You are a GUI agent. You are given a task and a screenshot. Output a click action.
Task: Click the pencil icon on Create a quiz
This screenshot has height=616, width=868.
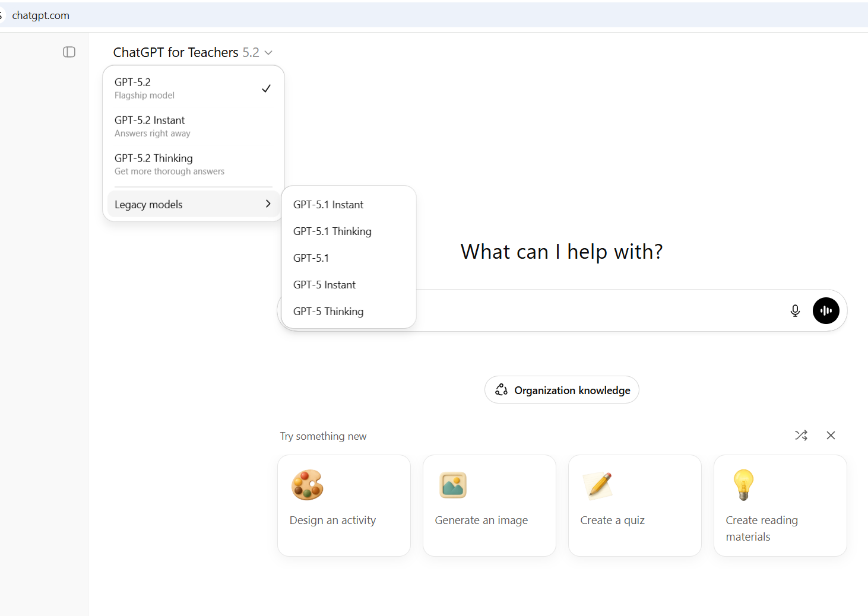(598, 485)
